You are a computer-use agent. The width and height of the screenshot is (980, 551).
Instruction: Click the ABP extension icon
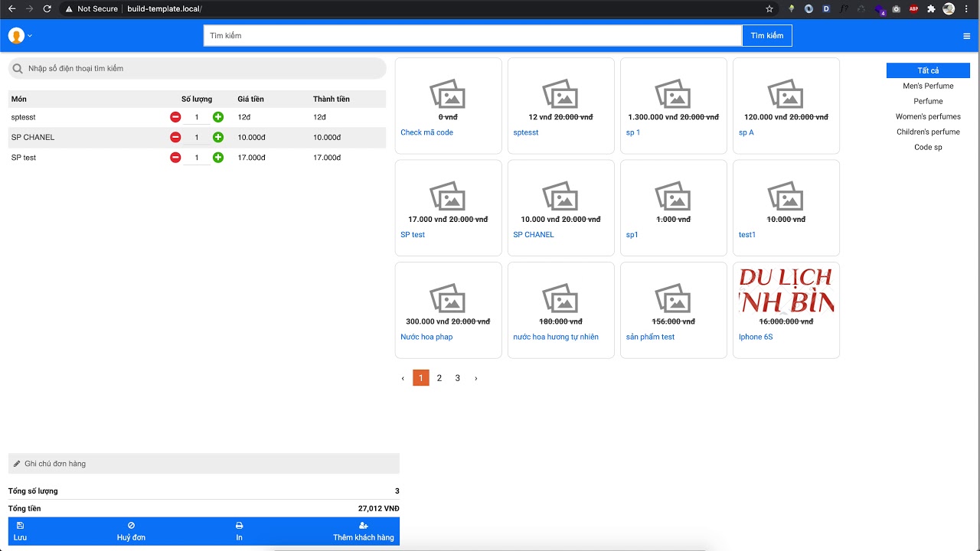(x=913, y=9)
